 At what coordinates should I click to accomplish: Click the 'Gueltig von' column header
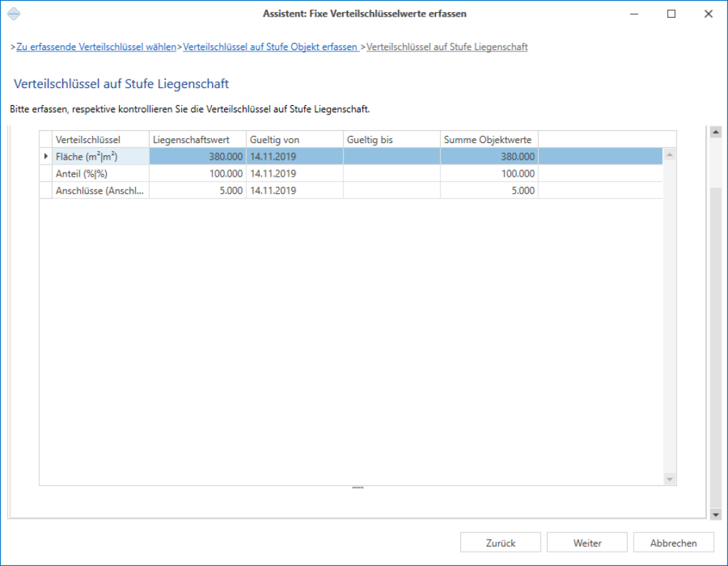click(295, 140)
